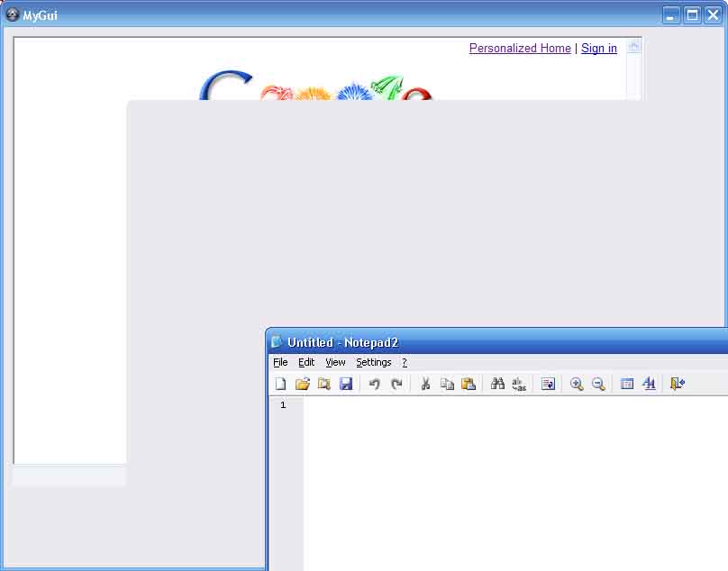Zoom in with the magnifier plus icon
Screen dimensions: 728x571
pos(577,384)
